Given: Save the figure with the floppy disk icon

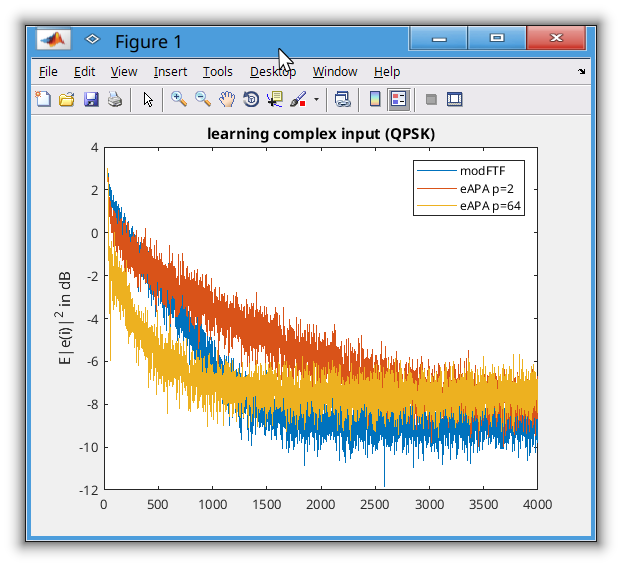Looking at the screenshot, I should (91, 99).
